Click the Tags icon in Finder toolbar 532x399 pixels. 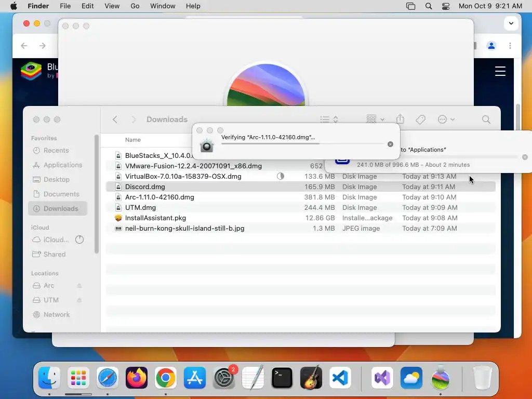(420, 119)
